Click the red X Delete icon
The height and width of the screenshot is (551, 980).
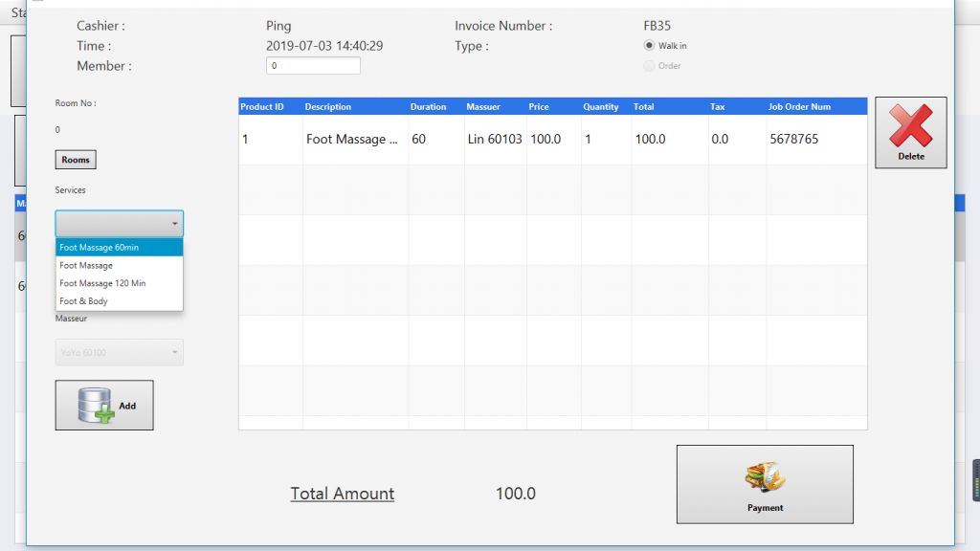tap(910, 125)
